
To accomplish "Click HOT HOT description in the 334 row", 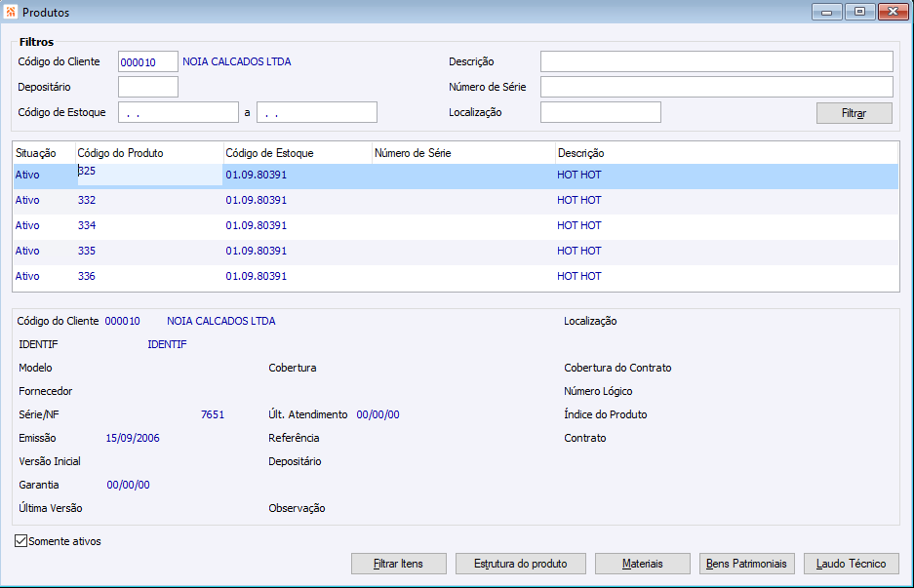I will (x=578, y=225).
